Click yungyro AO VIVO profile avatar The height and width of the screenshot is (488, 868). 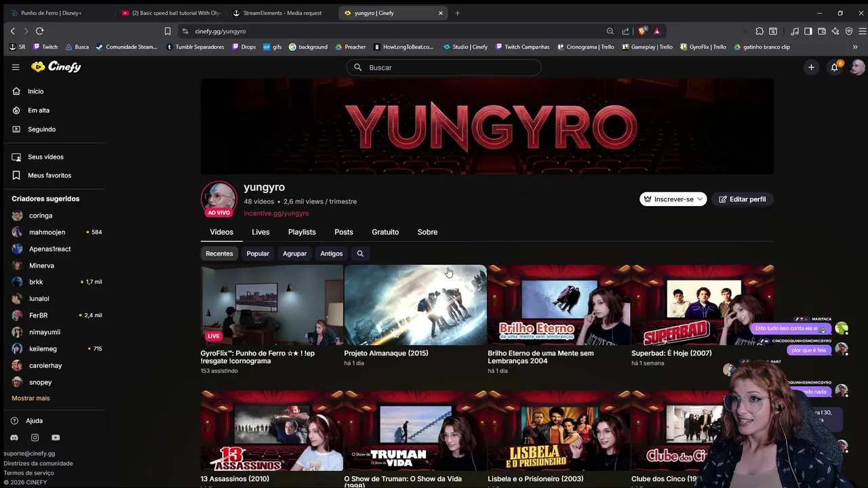click(219, 199)
